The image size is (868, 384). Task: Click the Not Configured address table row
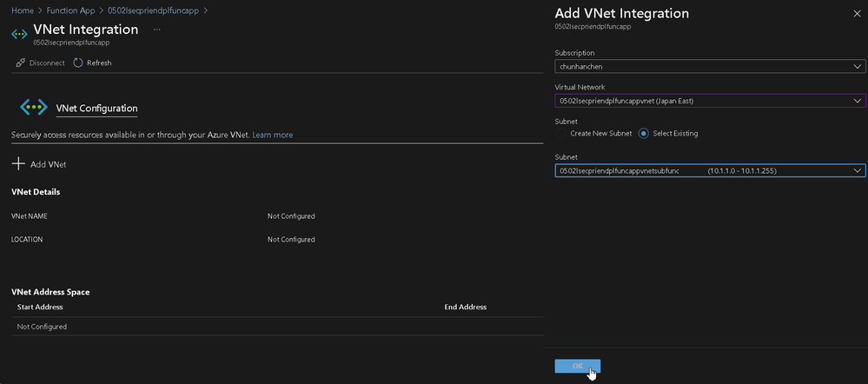click(x=277, y=327)
